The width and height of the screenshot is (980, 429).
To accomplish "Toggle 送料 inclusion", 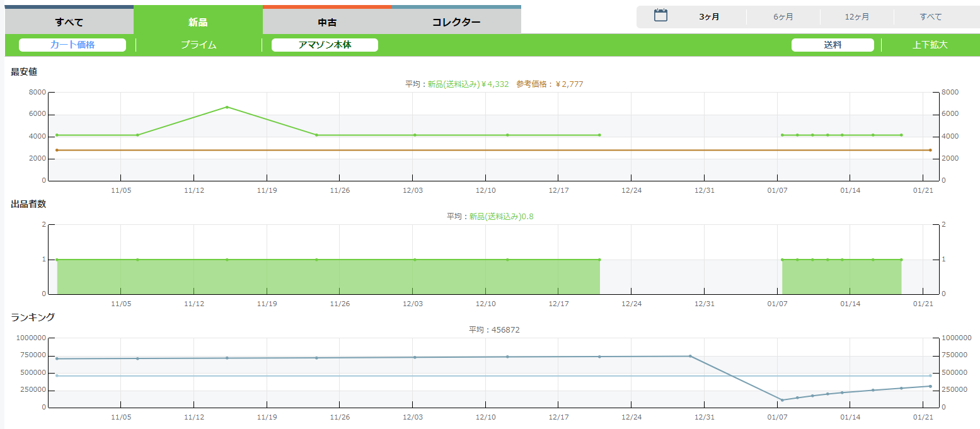I will pos(833,45).
